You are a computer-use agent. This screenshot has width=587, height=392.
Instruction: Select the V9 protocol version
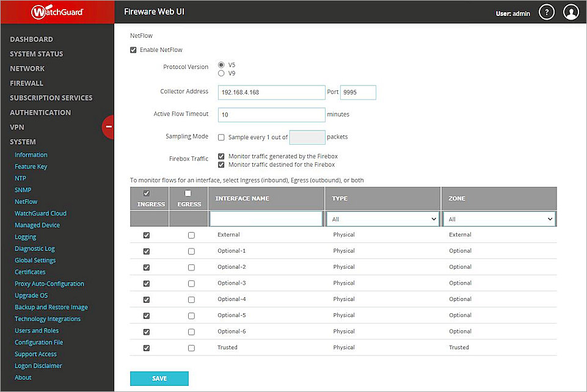[x=221, y=72]
